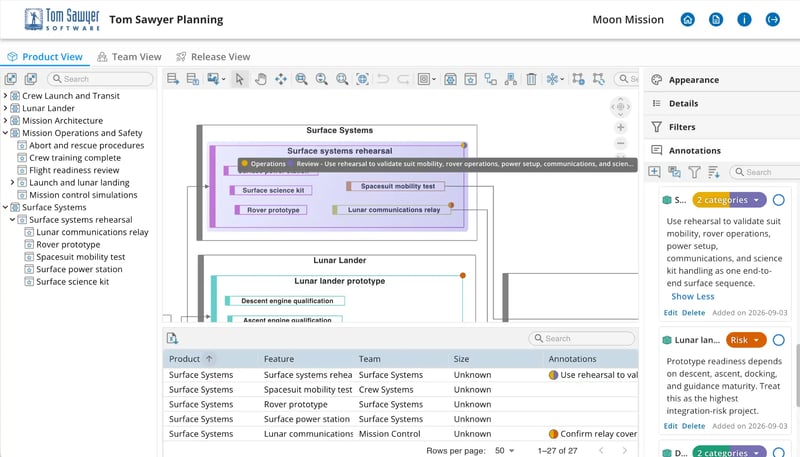Image resolution: width=800 pixels, height=457 pixels.
Task: Click the logout arrow icon in the header
Action: tap(772, 20)
